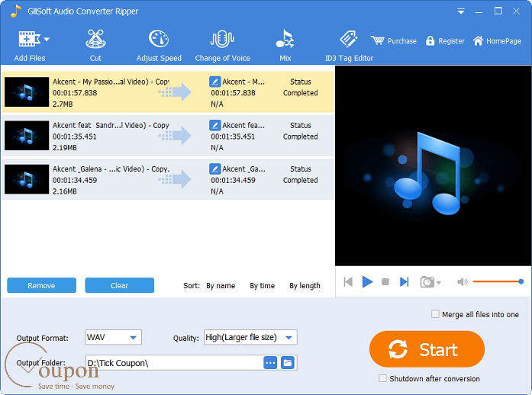This screenshot has width=532, height=395.
Task: Open the output folder in explorer
Action: [x=288, y=363]
